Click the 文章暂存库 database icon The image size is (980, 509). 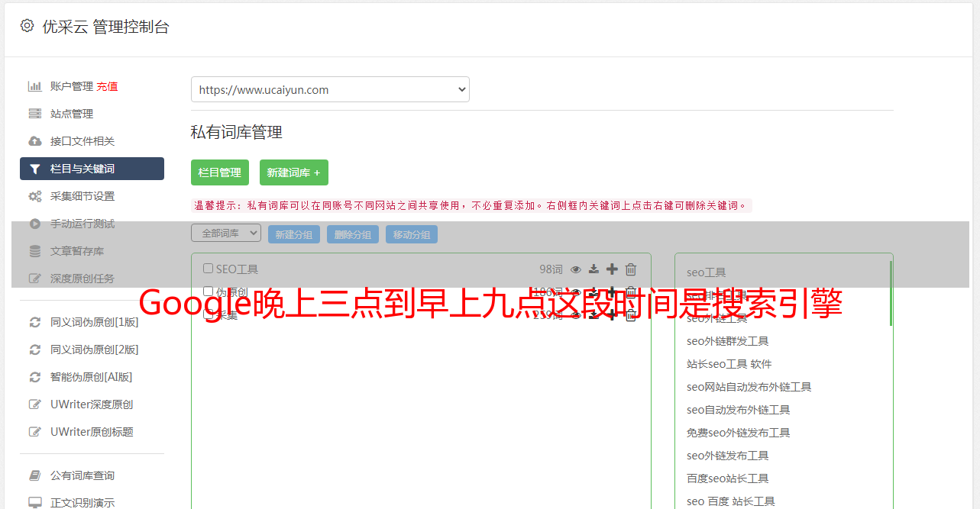coord(35,251)
